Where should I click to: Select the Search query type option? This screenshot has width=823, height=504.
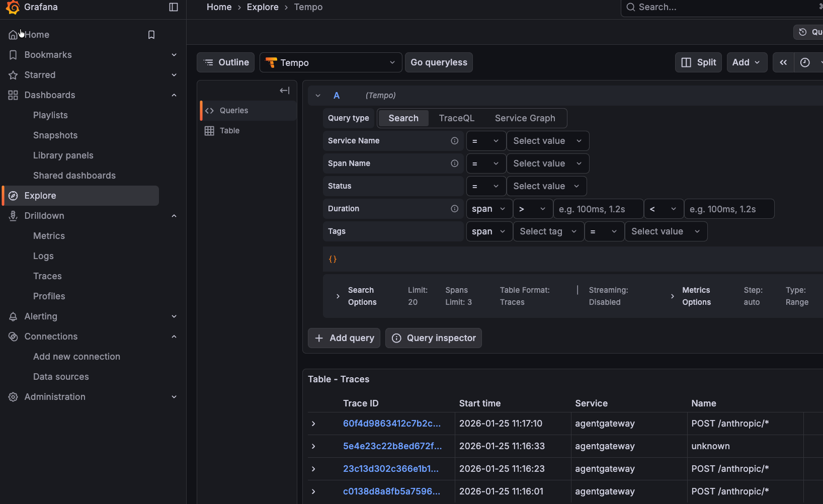coord(403,118)
